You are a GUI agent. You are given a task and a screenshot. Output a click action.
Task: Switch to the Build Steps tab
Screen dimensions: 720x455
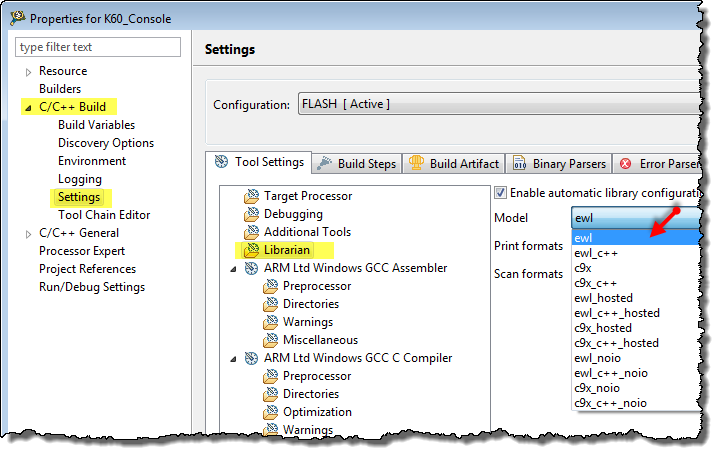pyautogui.click(x=356, y=163)
